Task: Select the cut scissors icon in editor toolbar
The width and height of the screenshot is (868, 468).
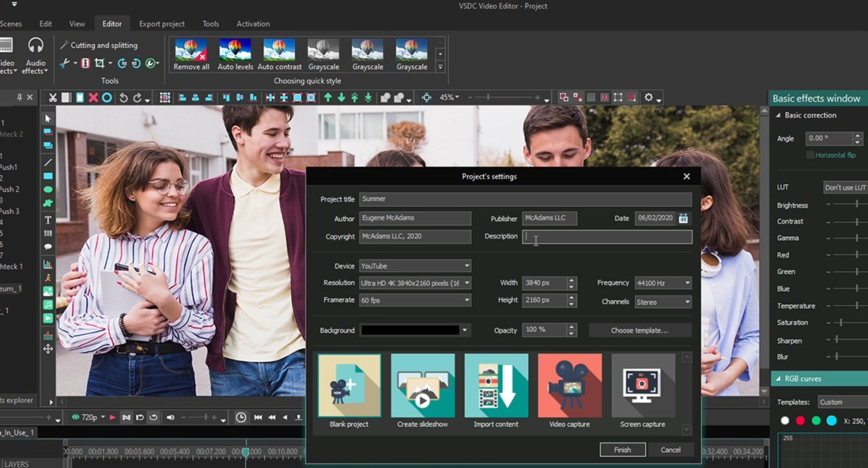Action: click(53, 98)
